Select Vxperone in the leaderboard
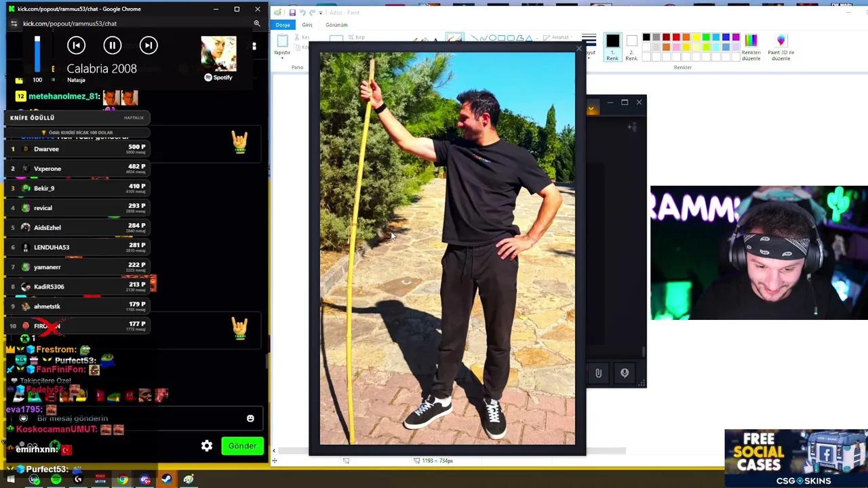This screenshot has width=868, height=488. [x=77, y=168]
